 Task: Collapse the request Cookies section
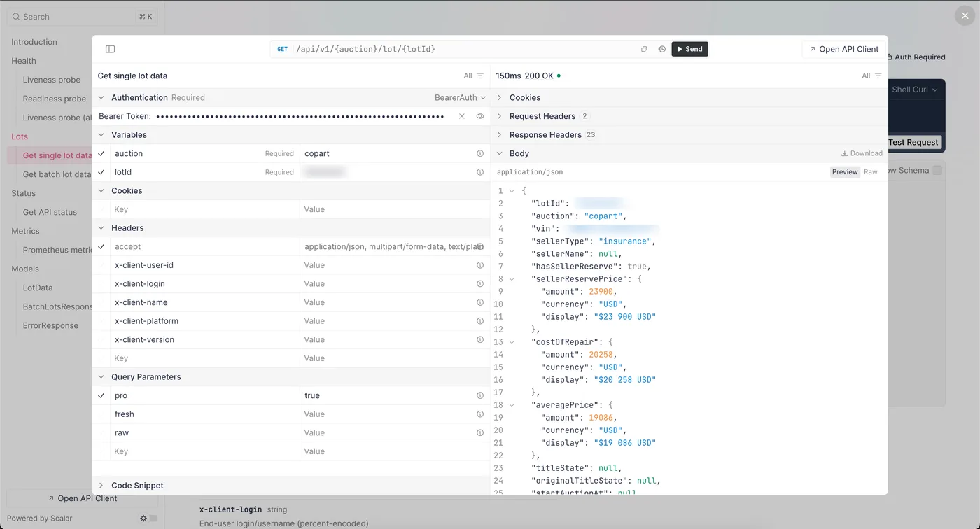pos(101,190)
